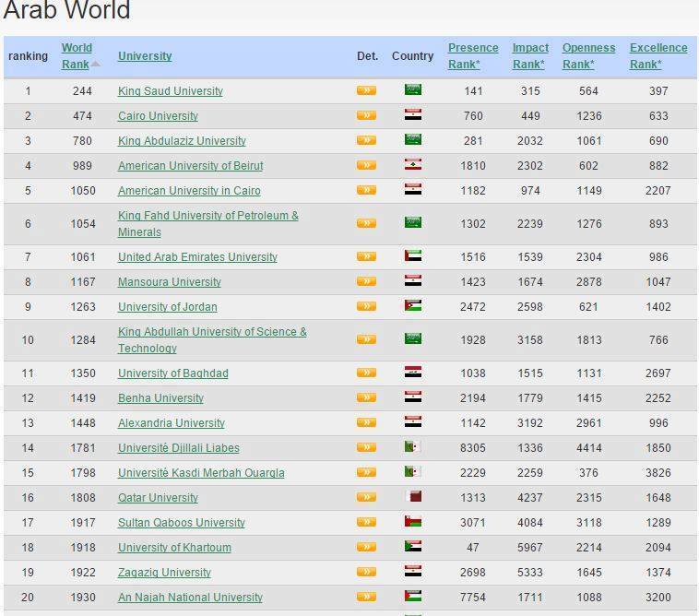Sort by Presence Rank column header
699x616 pixels.
pyautogui.click(x=473, y=56)
